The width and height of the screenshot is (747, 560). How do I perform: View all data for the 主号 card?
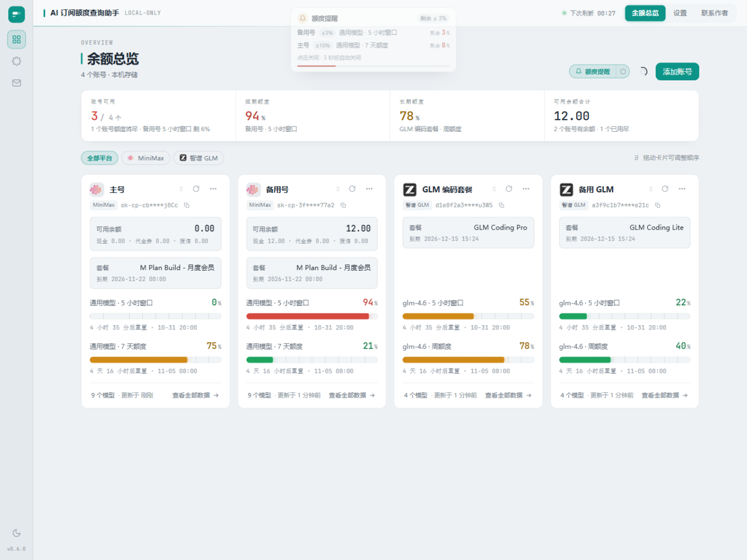pyautogui.click(x=196, y=395)
